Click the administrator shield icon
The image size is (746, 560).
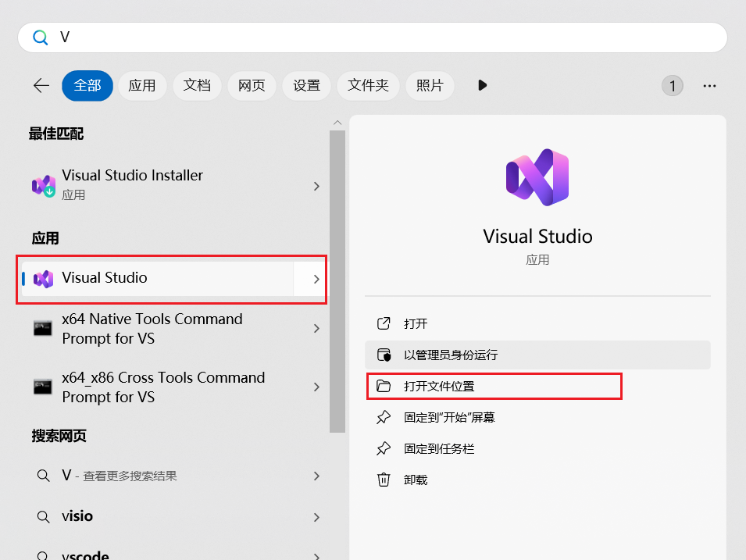(384, 355)
